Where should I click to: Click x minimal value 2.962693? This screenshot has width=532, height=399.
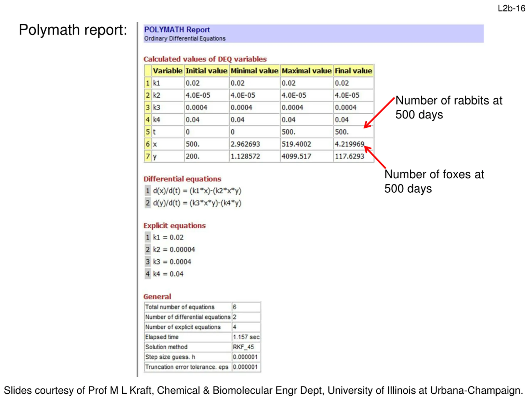pyautogui.click(x=245, y=144)
